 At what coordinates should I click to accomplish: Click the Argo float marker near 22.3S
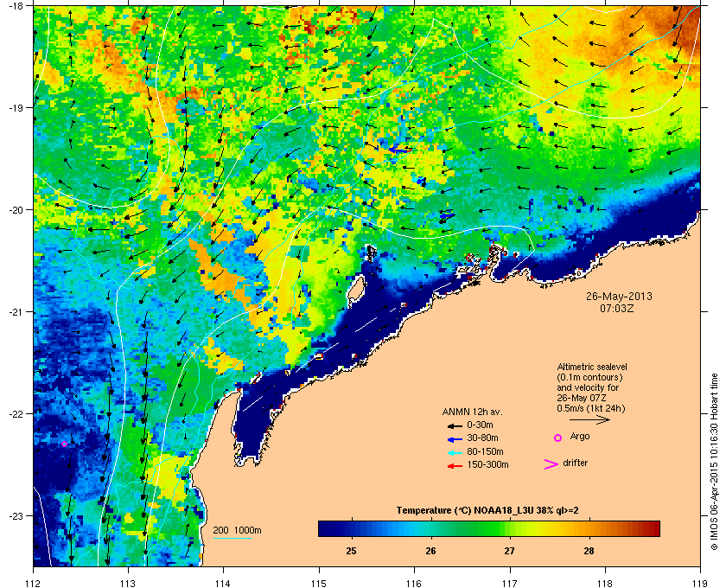point(64,444)
